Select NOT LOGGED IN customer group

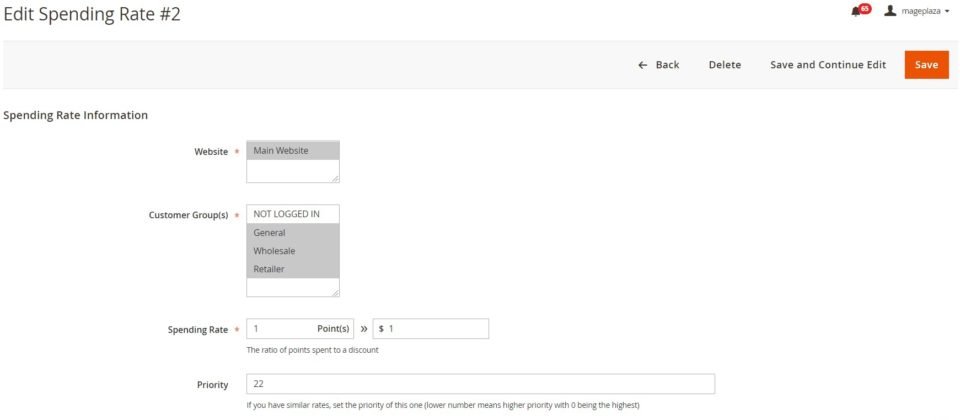[292, 214]
